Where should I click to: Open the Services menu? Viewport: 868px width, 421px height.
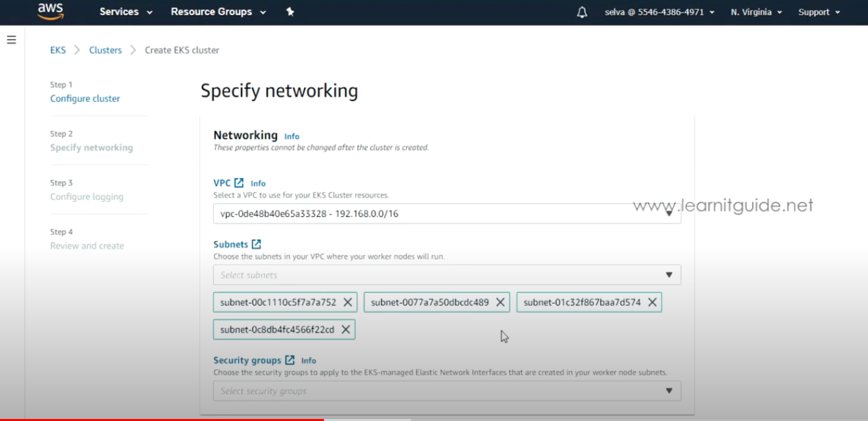tap(126, 12)
